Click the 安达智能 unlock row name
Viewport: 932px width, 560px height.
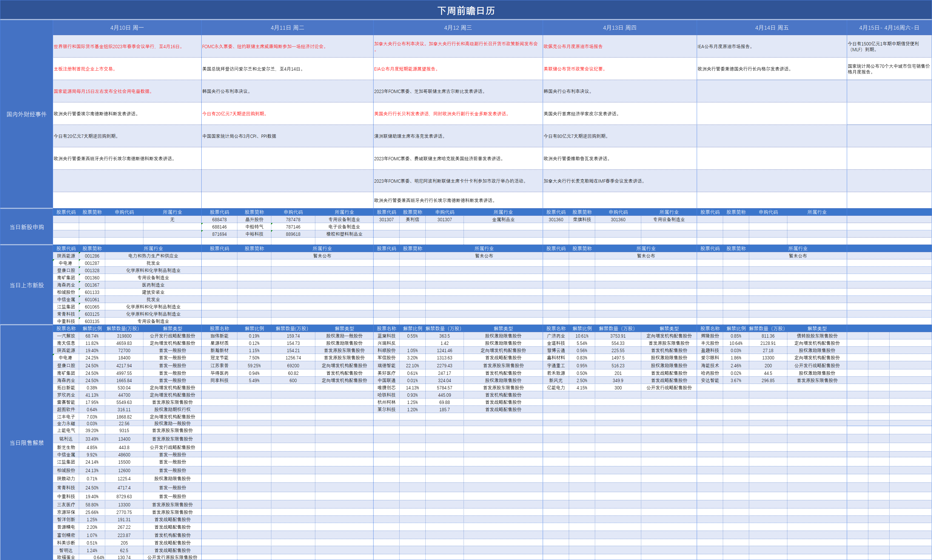tap(710, 380)
